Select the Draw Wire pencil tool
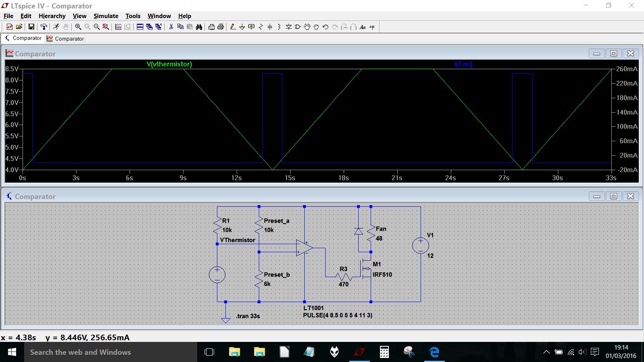The height and width of the screenshot is (362, 644). (233, 27)
